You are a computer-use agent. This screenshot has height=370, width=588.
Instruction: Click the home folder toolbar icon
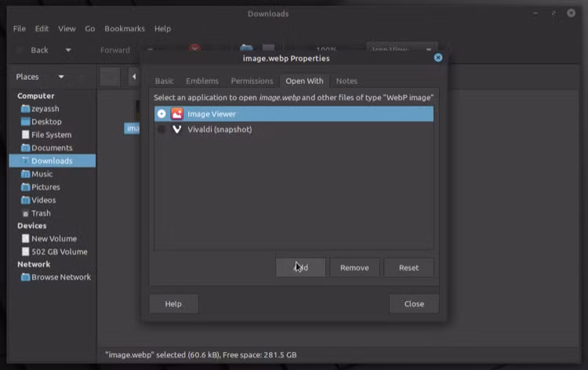tap(246, 48)
